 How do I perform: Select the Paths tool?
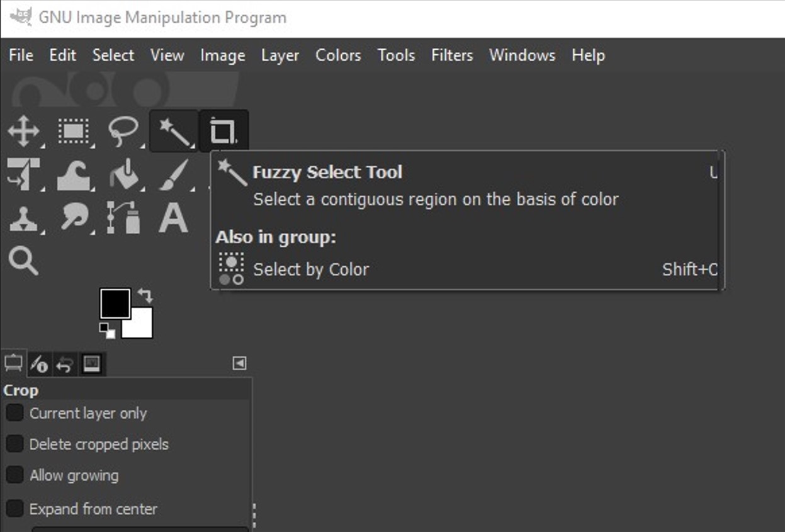click(x=123, y=218)
